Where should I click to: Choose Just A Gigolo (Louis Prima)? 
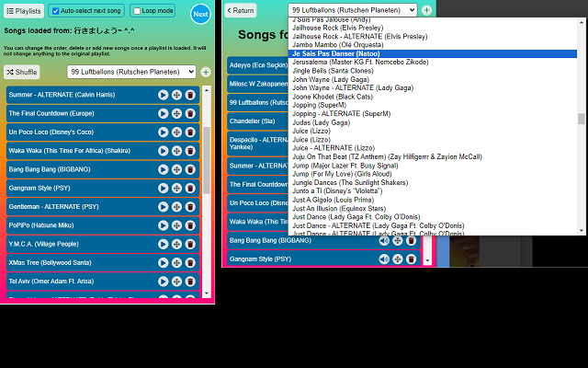click(433, 201)
